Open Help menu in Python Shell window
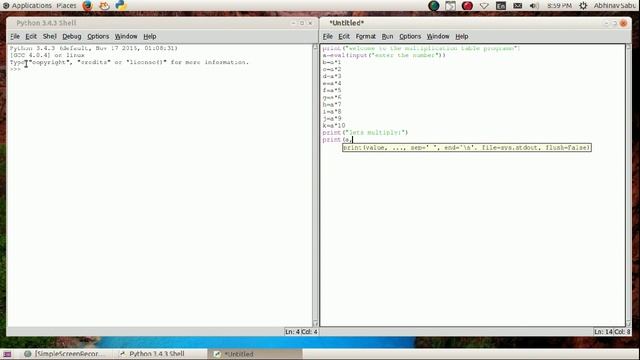Image resolution: width=640 pixels, height=360 pixels. pyautogui.click(x=150, y=36)
